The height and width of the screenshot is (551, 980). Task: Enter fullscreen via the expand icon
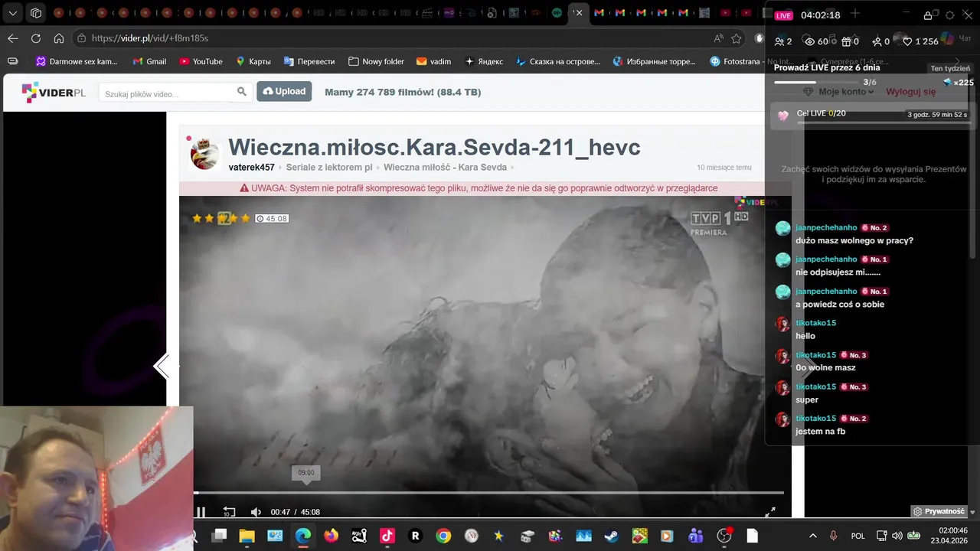pyautogui.click(x=770, y=512)
